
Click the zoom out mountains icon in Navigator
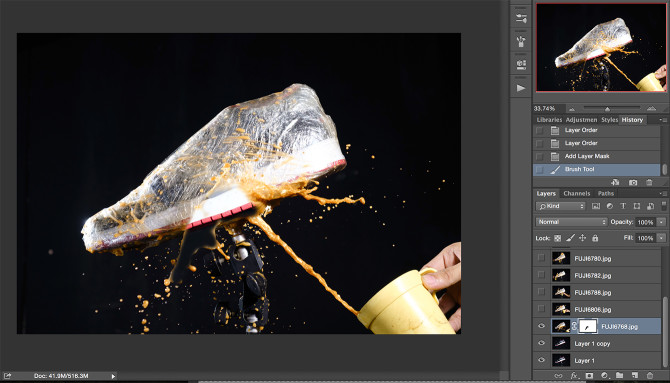point(572,109)
